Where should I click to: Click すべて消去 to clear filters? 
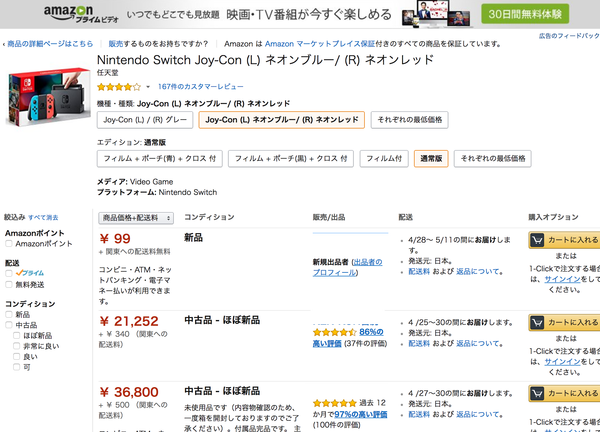[x=43, y=218]
